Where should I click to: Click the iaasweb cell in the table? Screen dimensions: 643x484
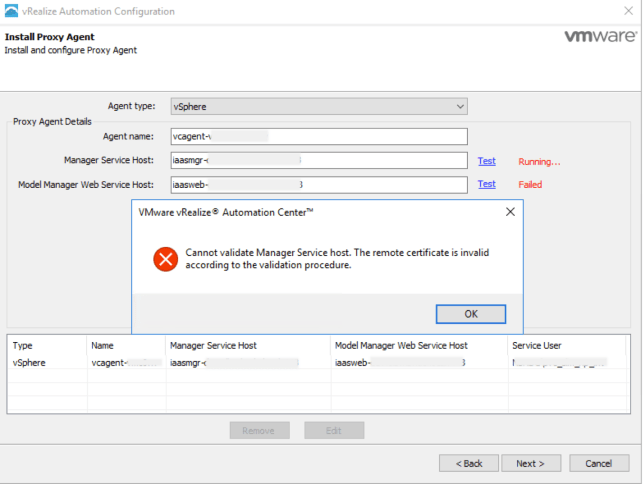tap(419, 363)
